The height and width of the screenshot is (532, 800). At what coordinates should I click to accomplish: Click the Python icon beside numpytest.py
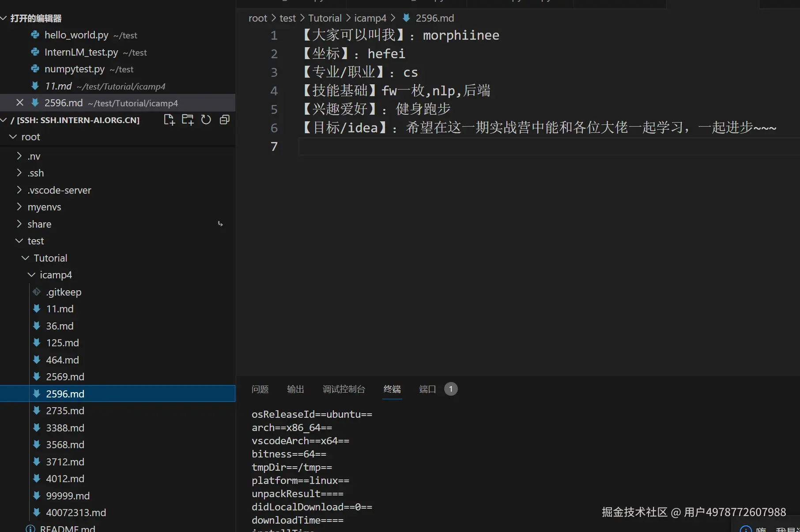(x=35, y=69)
